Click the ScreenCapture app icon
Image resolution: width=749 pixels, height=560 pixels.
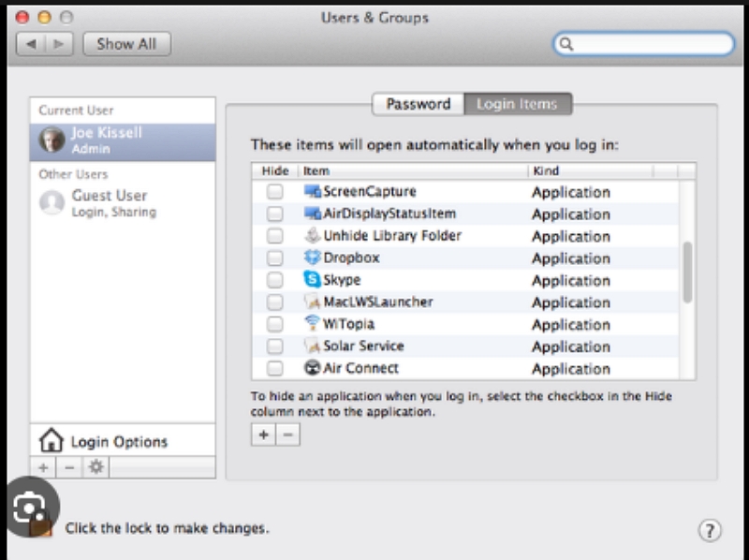coord(313,192)
